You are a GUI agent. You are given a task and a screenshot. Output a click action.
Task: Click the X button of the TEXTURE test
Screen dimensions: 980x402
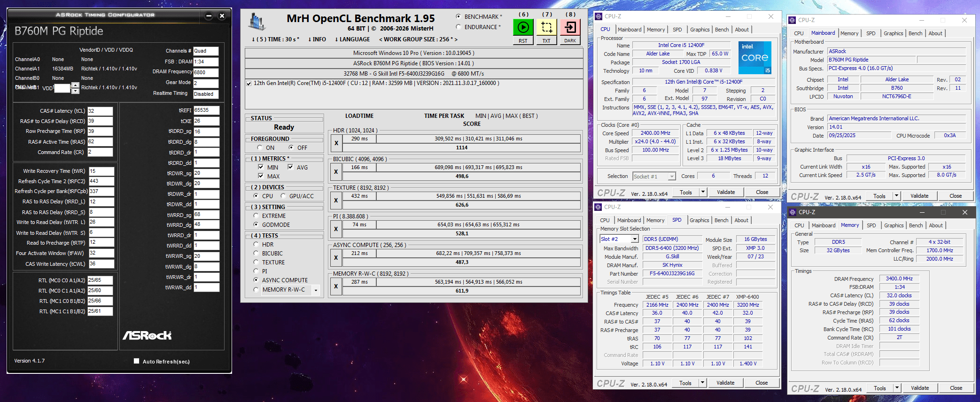coord(336,201)
